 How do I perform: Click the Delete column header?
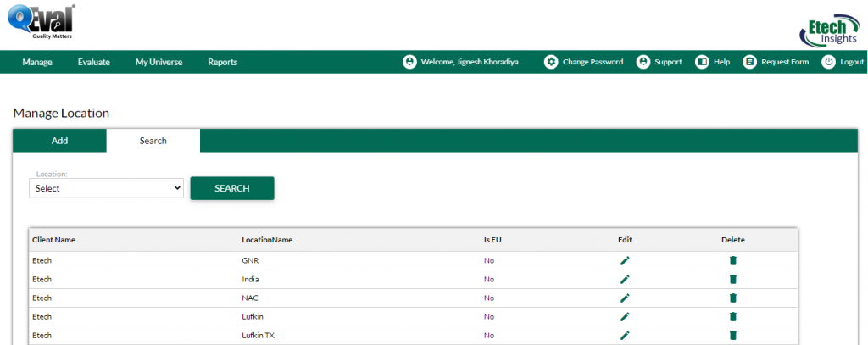point(733,240)
